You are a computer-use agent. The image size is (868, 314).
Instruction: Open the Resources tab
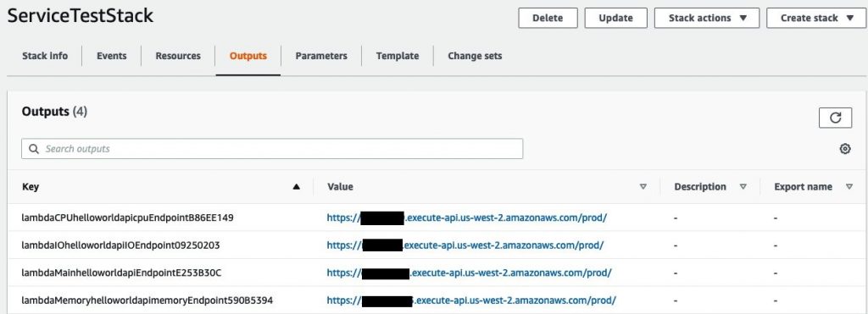[x=178, y=56]
